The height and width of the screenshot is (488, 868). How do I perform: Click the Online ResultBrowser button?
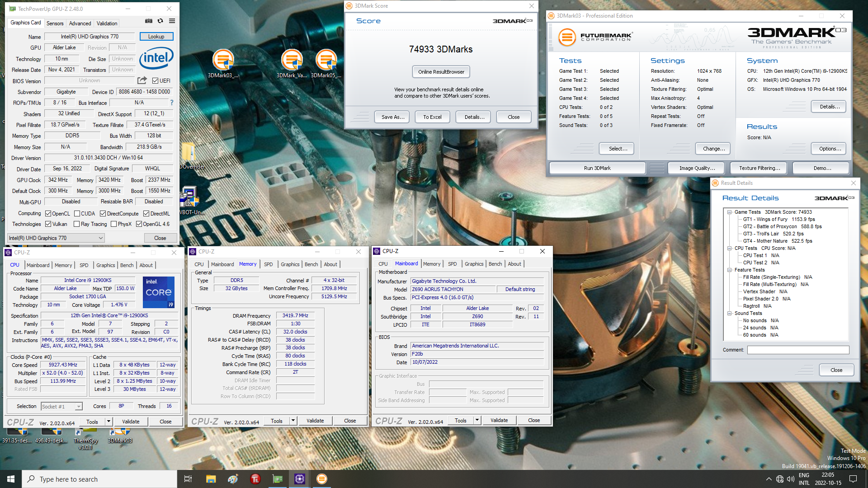point(441,72)
